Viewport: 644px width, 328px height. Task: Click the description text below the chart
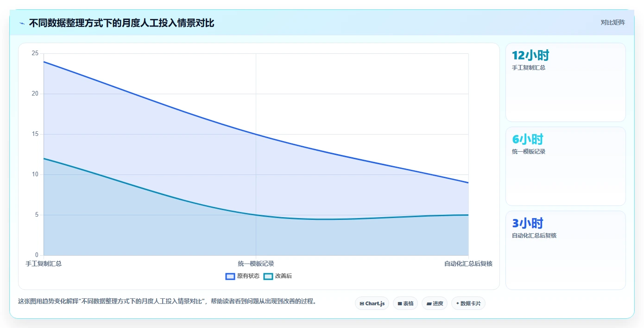(168, 301)
